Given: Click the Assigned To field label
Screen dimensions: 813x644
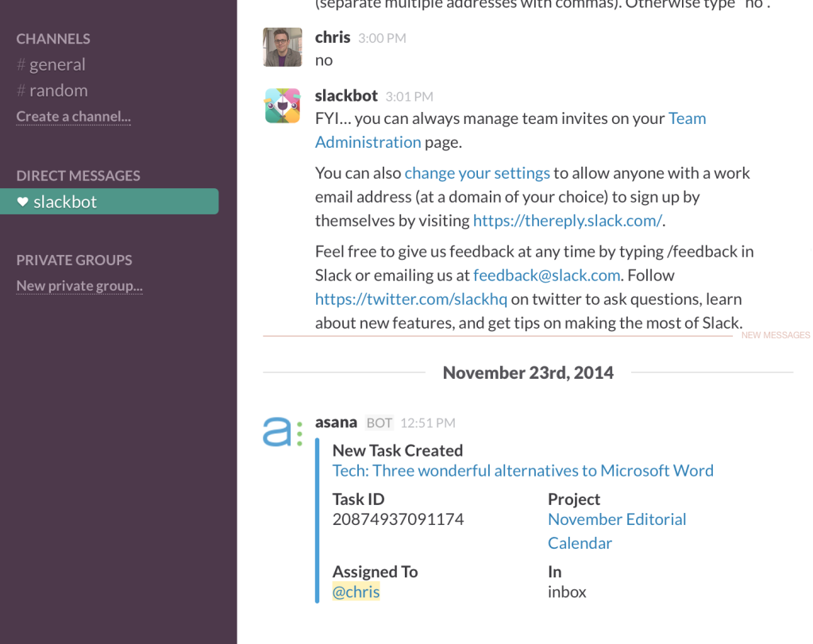Looking at the screenshot, I should 375,572.
